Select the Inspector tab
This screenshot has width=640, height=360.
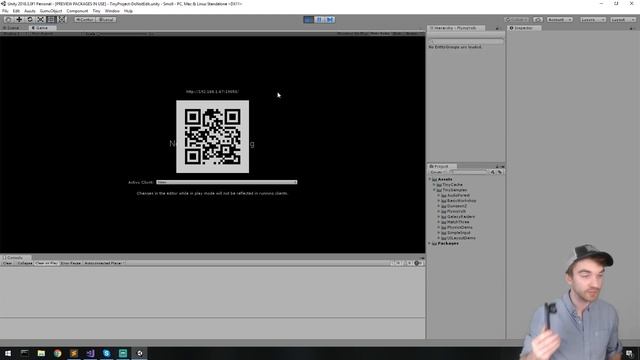point(524,28)
